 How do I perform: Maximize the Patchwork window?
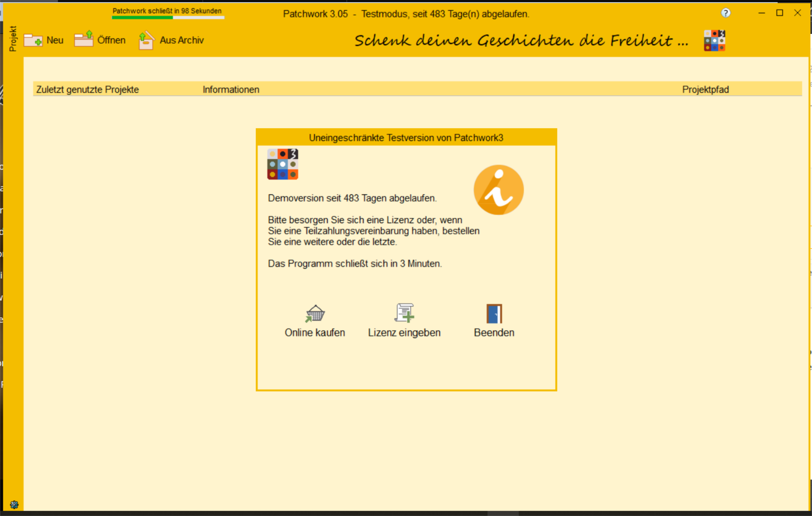[780, 13]
